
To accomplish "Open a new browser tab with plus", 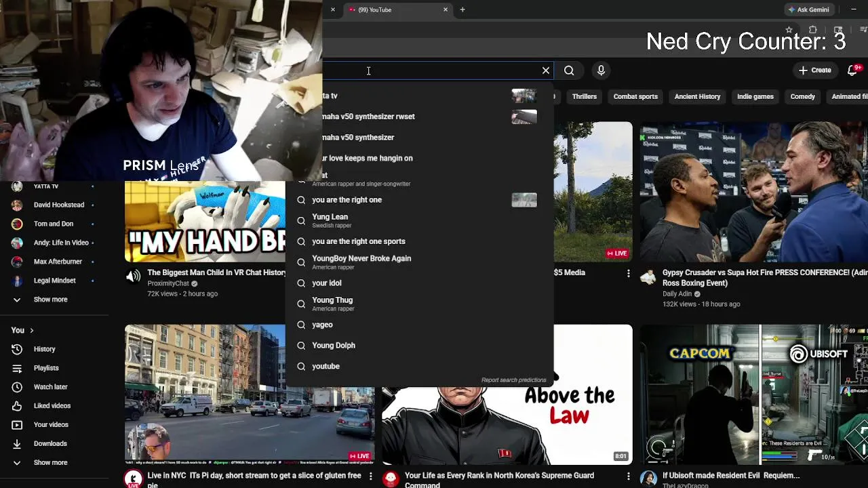I will tap(462, 9).
